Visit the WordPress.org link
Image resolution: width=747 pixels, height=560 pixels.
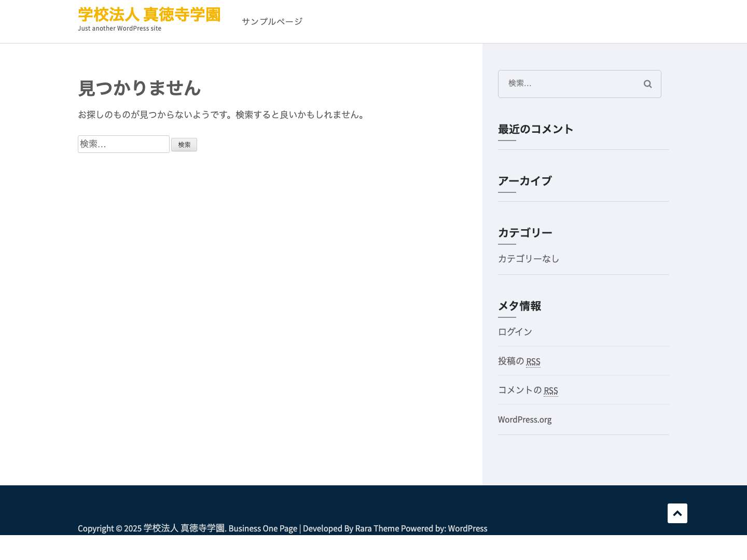coord(524,419)
